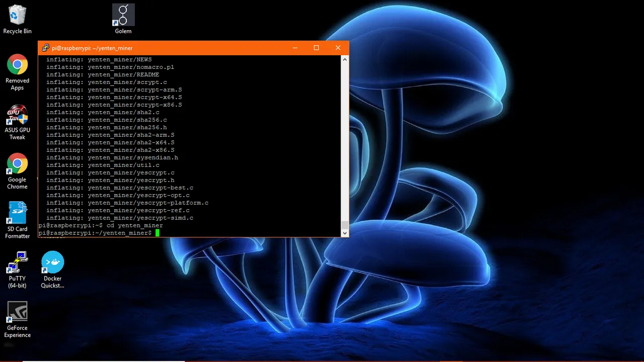Click the line 'inflating: yenten_miner/util.c'
This screenshot has height=362, width=644.
(x=103, y=165)
